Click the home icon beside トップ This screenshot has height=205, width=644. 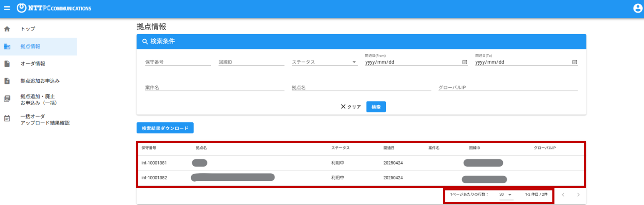(x=7, y=29)
